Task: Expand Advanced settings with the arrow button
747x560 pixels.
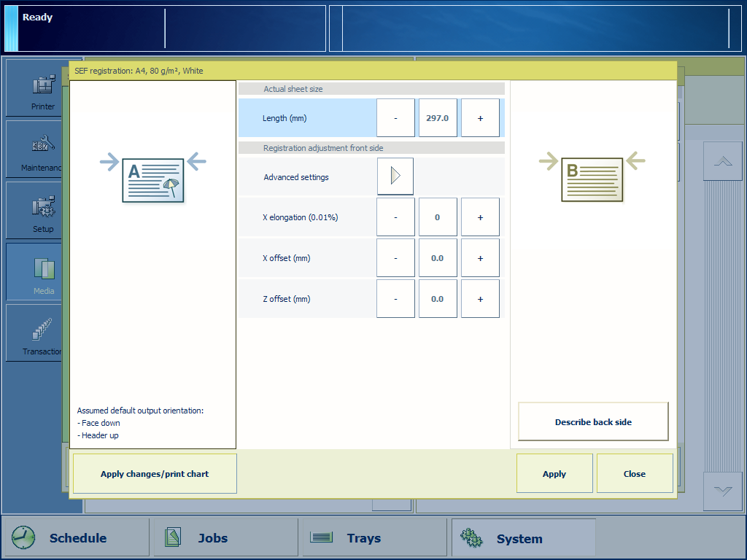Action: tap(395, 176)
